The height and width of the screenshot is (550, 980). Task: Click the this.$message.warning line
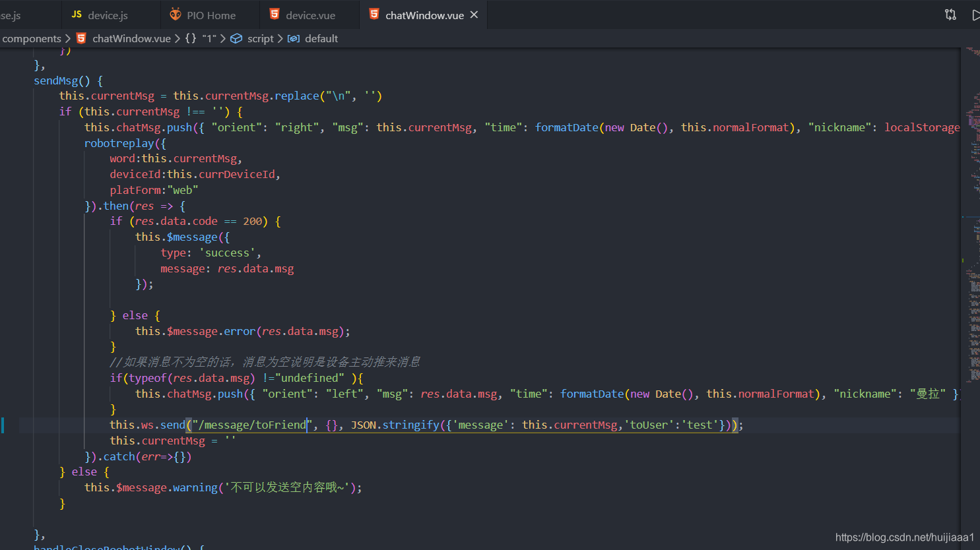(x=223, y=487)
